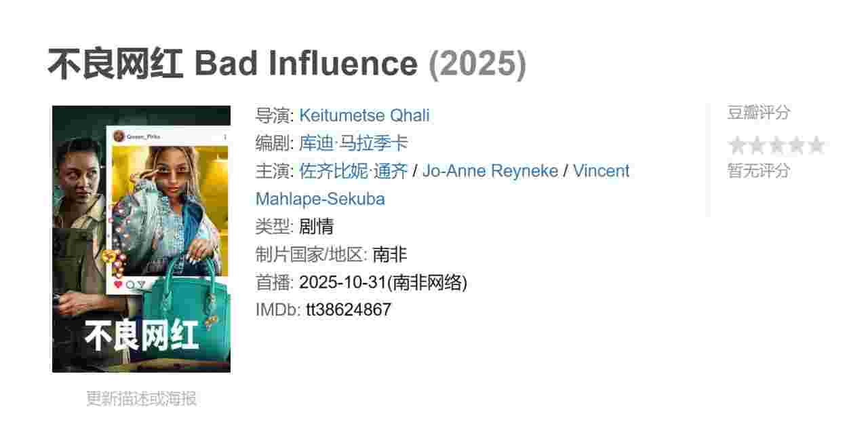Click the genre value 剧情
This screenshot has height=437, width=868.
(316, 227)
